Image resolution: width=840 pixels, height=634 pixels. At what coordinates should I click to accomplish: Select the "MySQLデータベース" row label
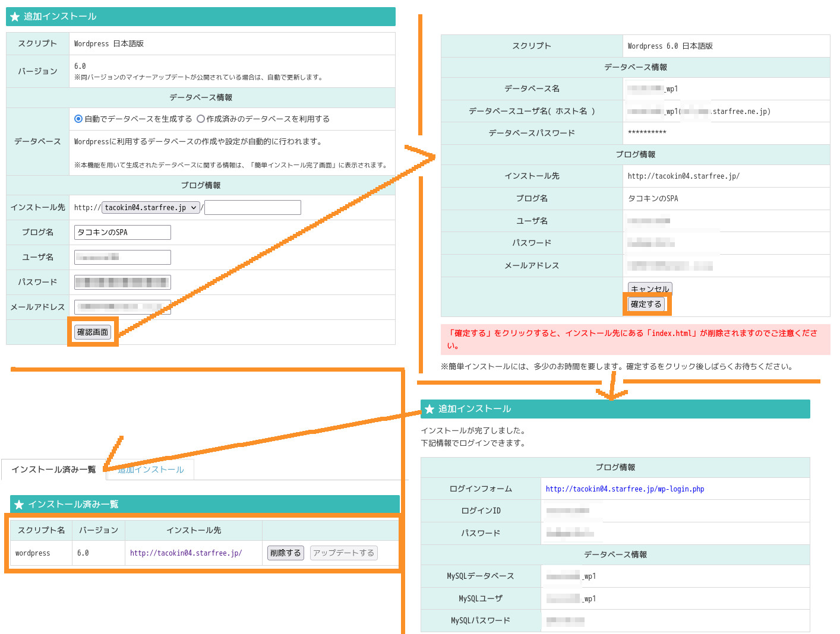click(x=481, y=576)
